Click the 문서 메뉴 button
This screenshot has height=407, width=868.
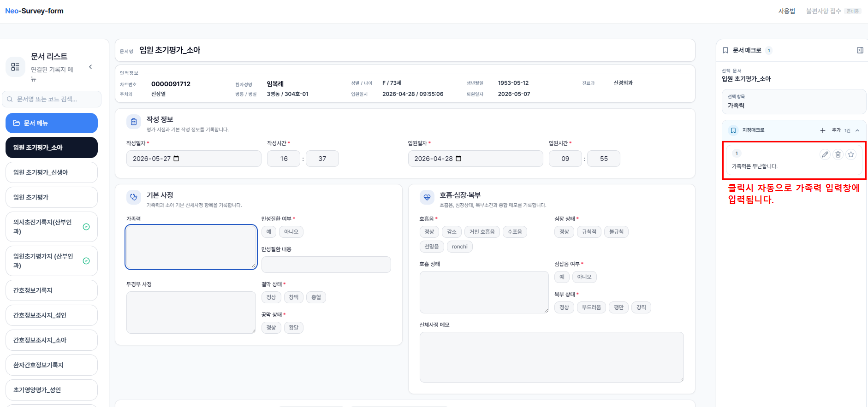(x=52, y=123)
